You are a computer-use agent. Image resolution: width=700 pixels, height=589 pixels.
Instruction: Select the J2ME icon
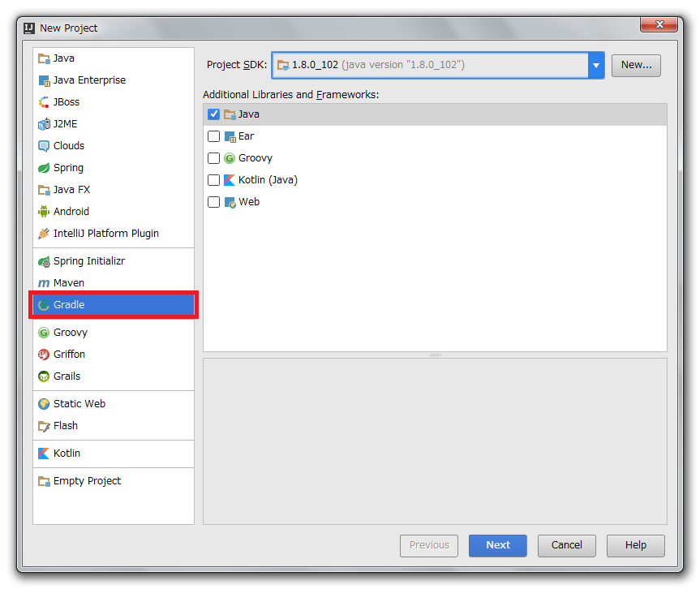[x=44, y=124]
